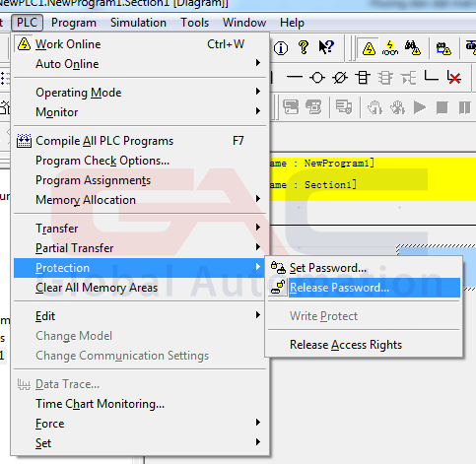Click the play run simulation button
This screenshot has width=476, height=464.
point(419,107)
